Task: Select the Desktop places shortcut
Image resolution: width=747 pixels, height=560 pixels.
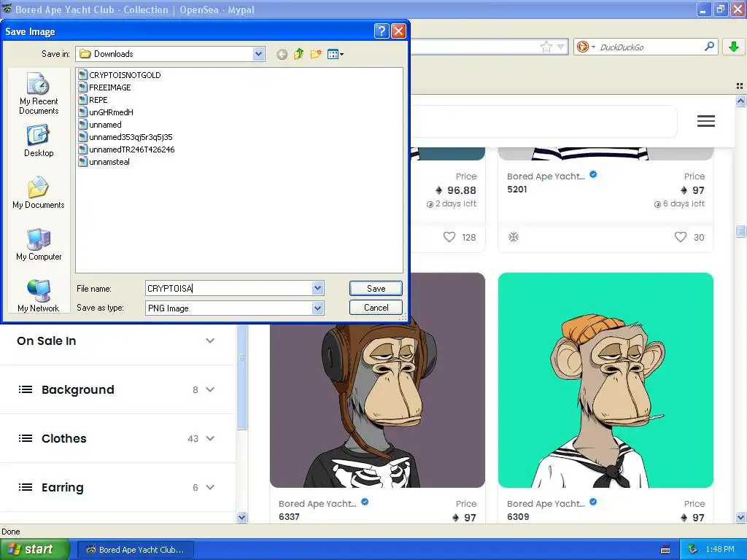Action: [x=39, y=141]
